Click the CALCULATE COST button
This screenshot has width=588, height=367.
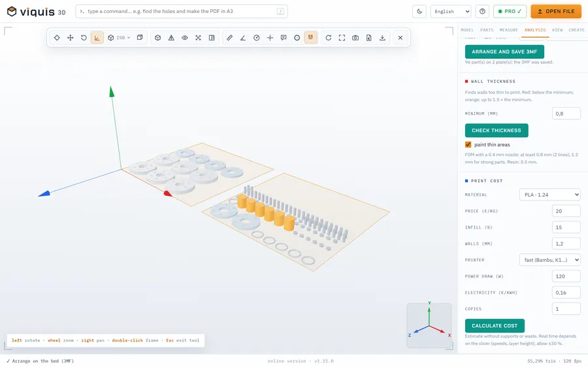(495, 326)
